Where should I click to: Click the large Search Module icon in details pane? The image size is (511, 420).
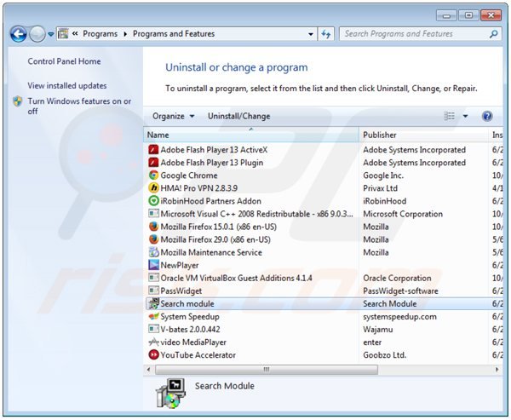tap(170, 394)
